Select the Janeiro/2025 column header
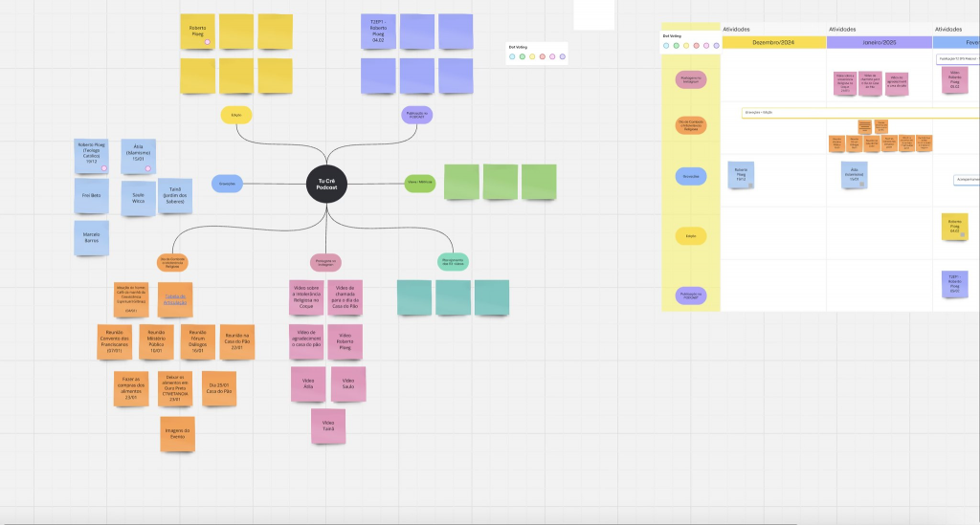This screenshot has width=980, height=525. click(x=879, y=43)
